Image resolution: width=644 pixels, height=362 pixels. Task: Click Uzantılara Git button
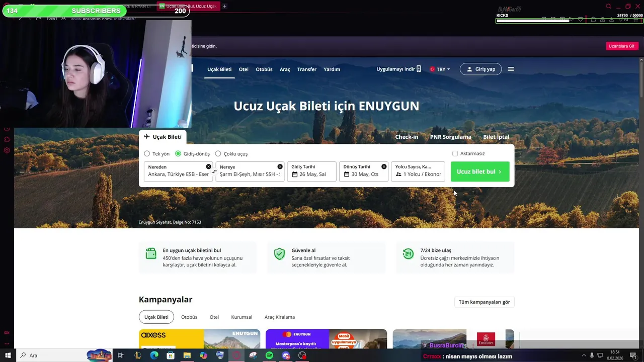[622, 46]
